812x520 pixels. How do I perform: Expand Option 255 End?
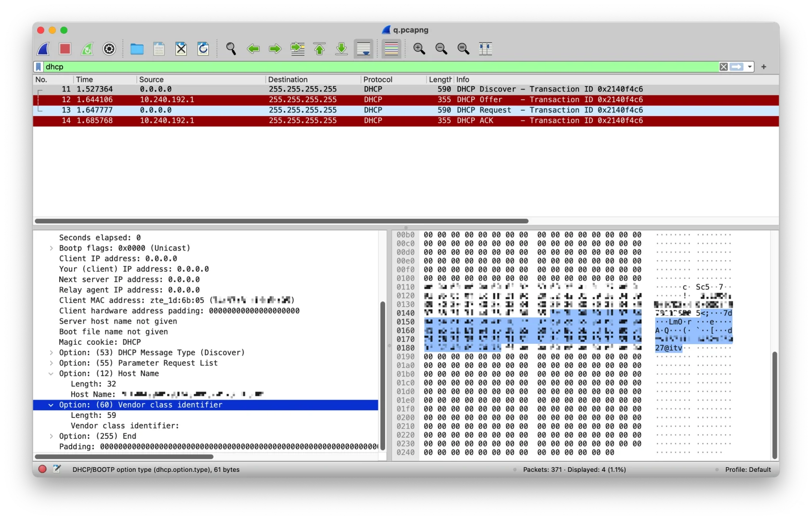(51, 437)
